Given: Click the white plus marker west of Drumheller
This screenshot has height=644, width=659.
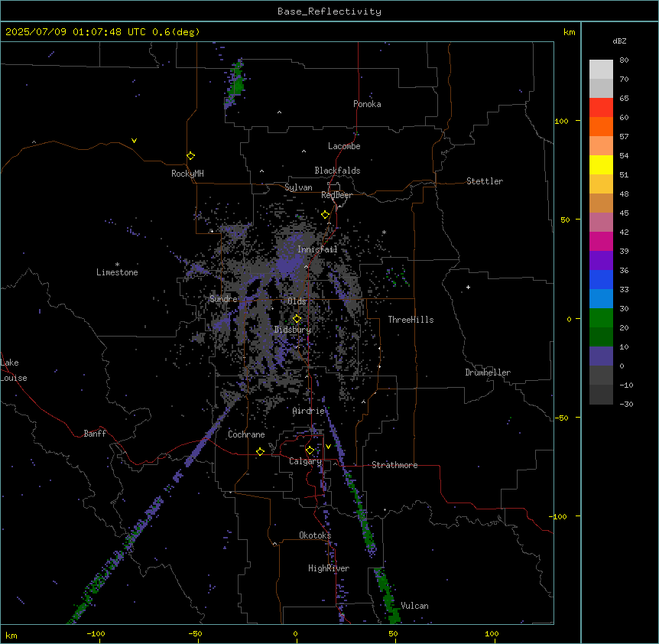Looking at the screenshot, I should (x=468, y=287).
